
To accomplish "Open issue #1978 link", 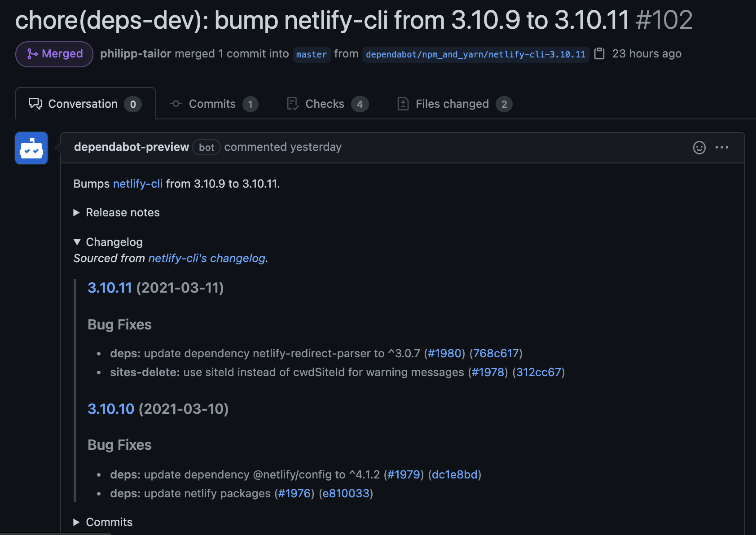I will 488,372.
